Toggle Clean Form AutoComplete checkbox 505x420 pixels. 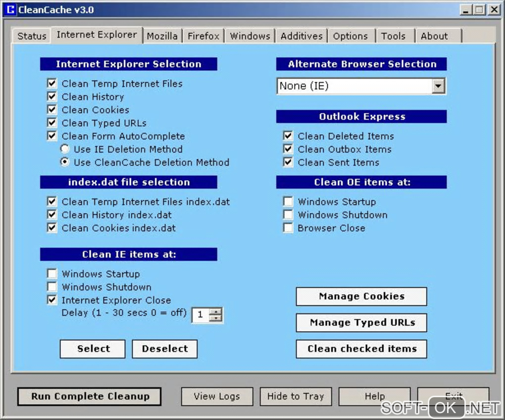(52, 136)
